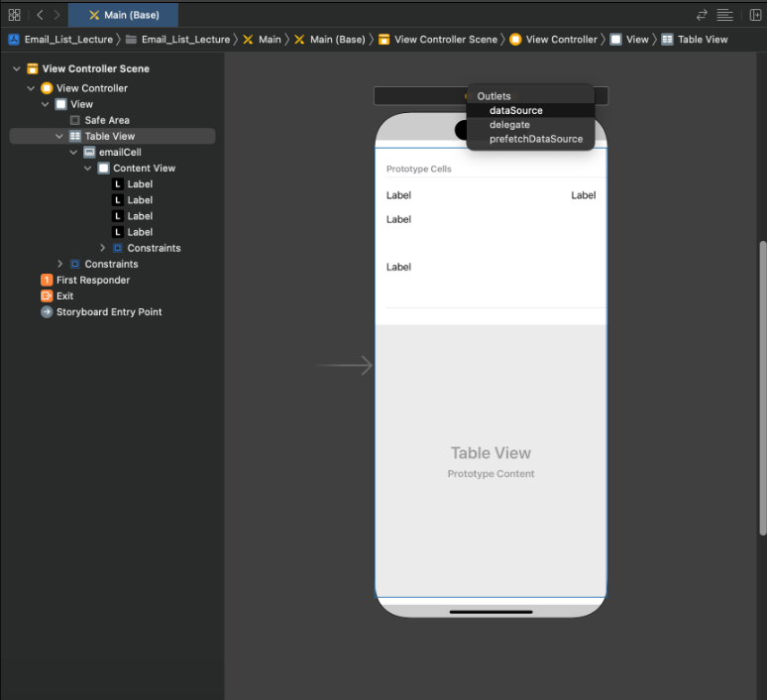767x700 pixels.
Task: Select the Table View outline row
Action: pyautogui.click(x=113, y=136)
